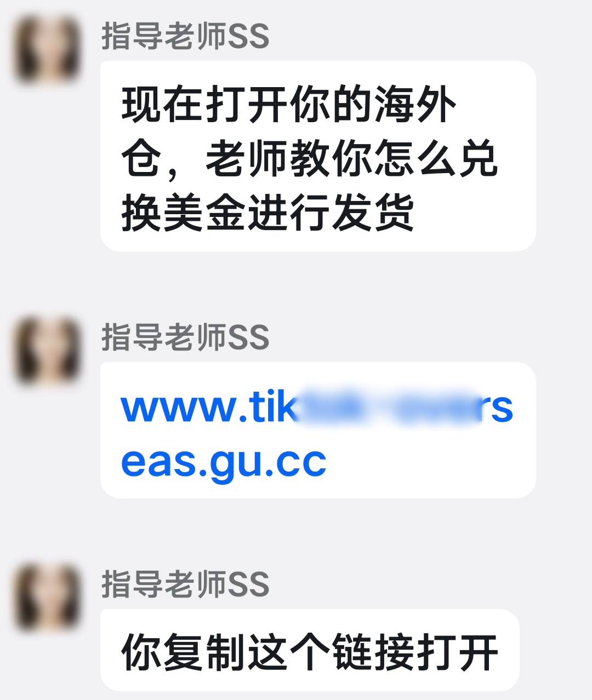
Task: Tap 指导老师SS name above the URL bubble
Action: [185, 337]
